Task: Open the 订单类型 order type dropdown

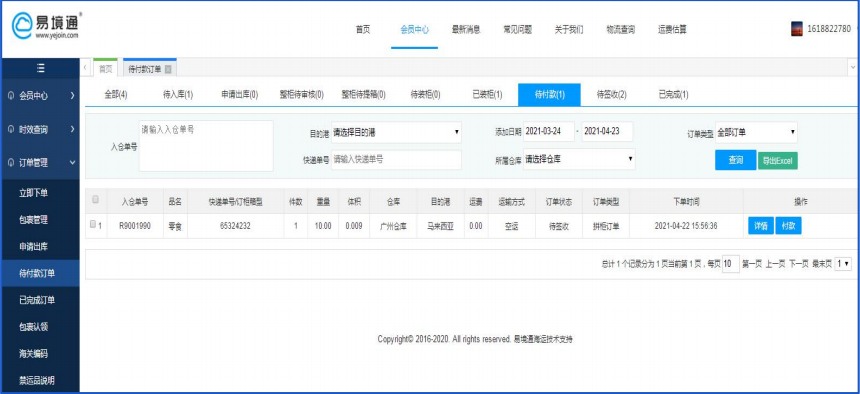Action: (756, 132)
